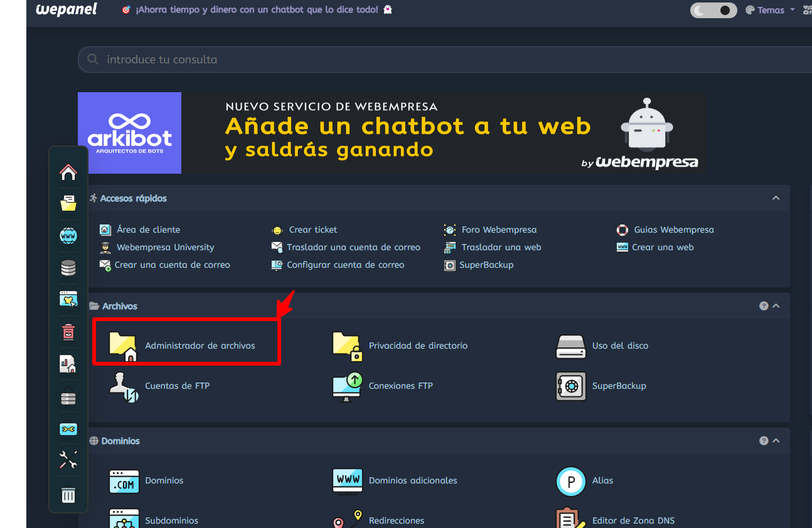
Task: Open Editor de Zona DNS clipboard icon
Action: pyautogui.click(x=571, y=519)
